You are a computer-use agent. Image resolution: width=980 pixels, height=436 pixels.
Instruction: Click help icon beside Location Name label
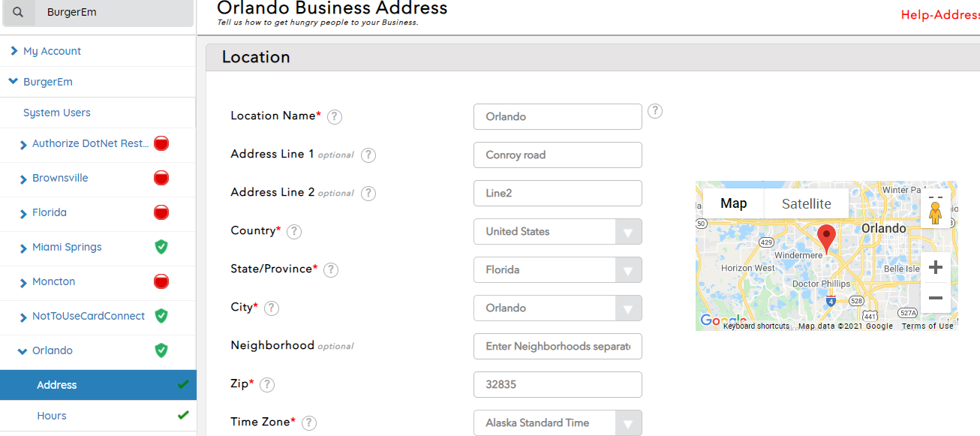[x=335, y=117]
